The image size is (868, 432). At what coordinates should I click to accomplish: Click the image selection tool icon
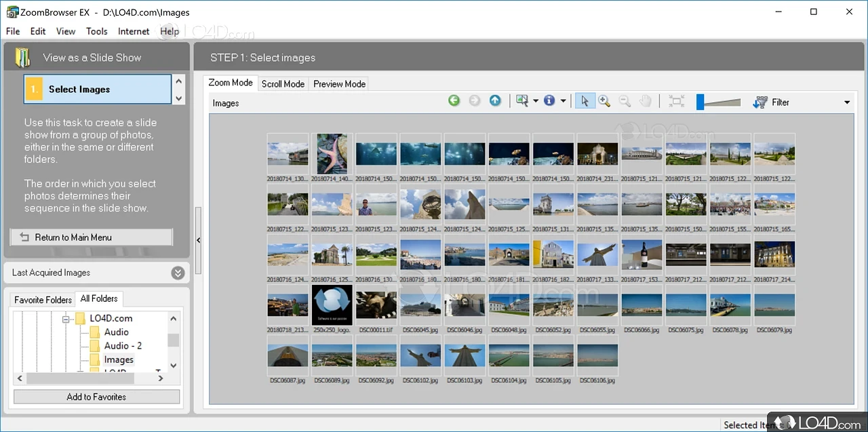[521, 101]
